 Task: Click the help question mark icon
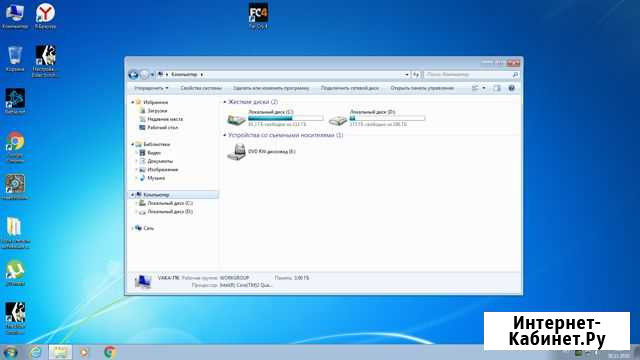tap(511, 88)
